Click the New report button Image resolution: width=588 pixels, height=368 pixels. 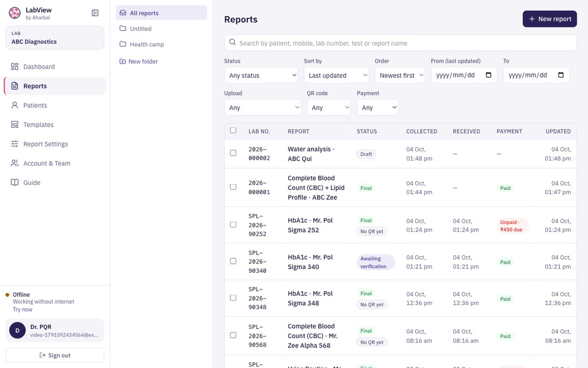point(550,19)
